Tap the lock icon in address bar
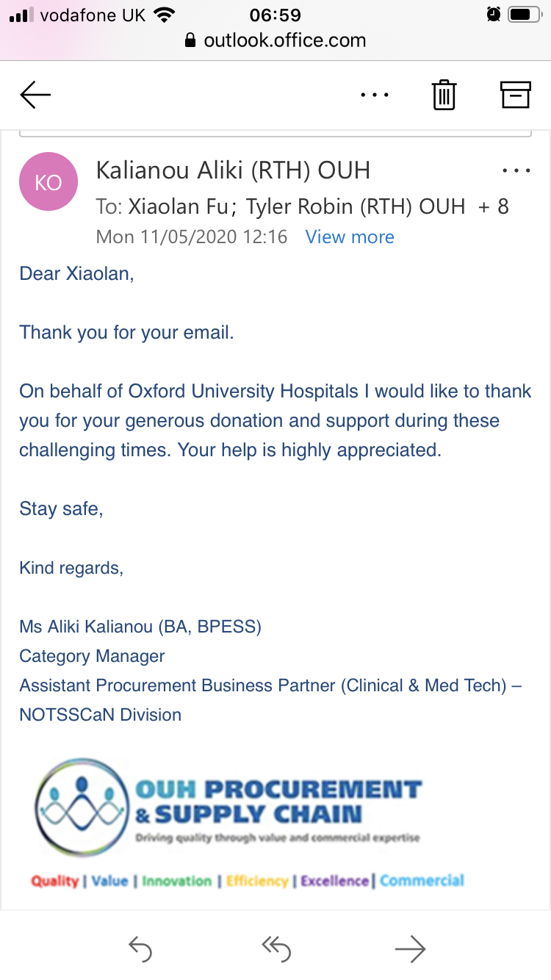Image resolution: width=551 pixels, height=980 pixels. pos(191,40)
